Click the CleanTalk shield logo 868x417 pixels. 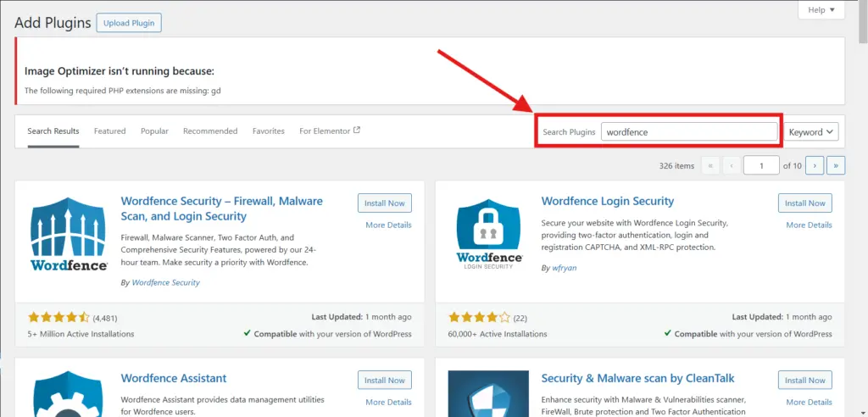pos(489,393)
